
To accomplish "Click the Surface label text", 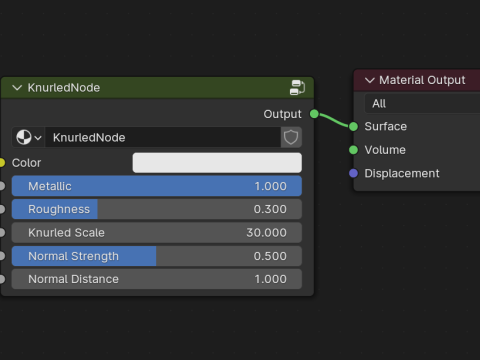I will 386,127.
